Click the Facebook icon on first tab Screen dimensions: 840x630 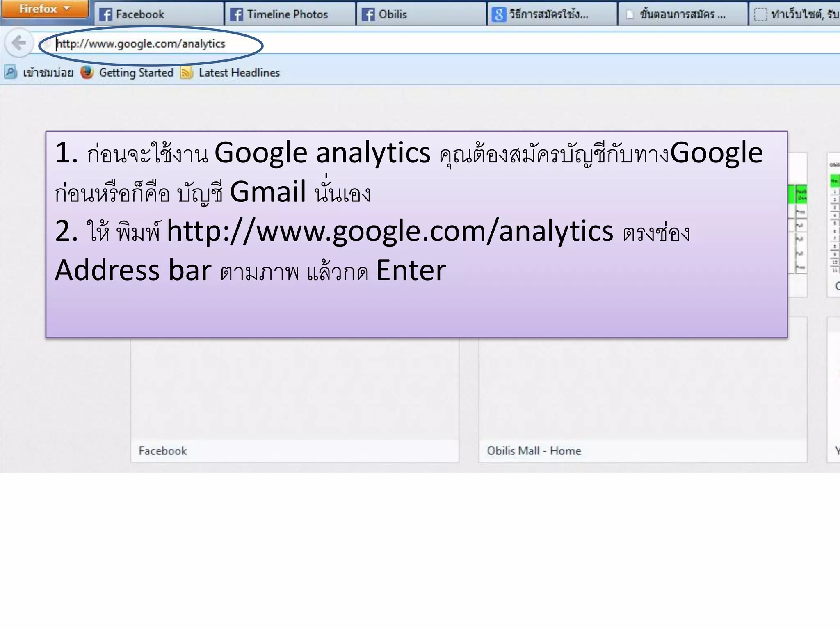tap(106, 15)
